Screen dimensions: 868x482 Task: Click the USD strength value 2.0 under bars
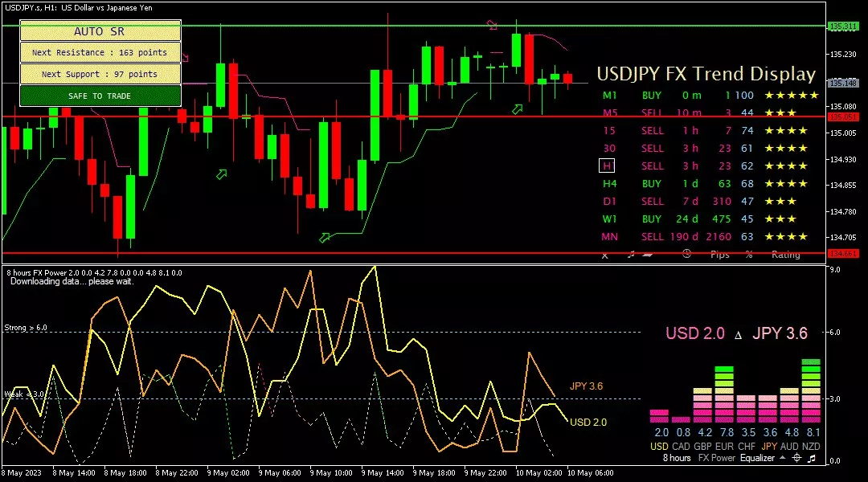click(661, 433)
